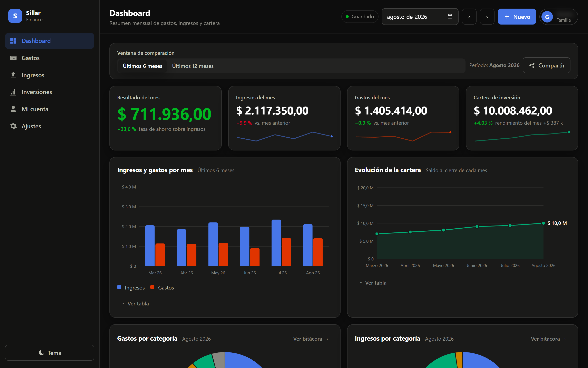The height and width of the screenshot is (368, 588).
Task: Open the Ajustes menu item
Action: [x=50, y=126]
